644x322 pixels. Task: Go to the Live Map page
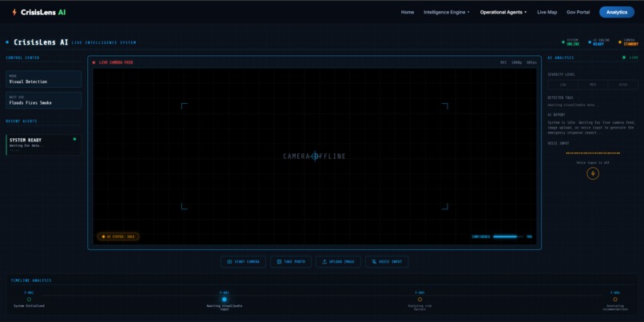pos(547,12)
